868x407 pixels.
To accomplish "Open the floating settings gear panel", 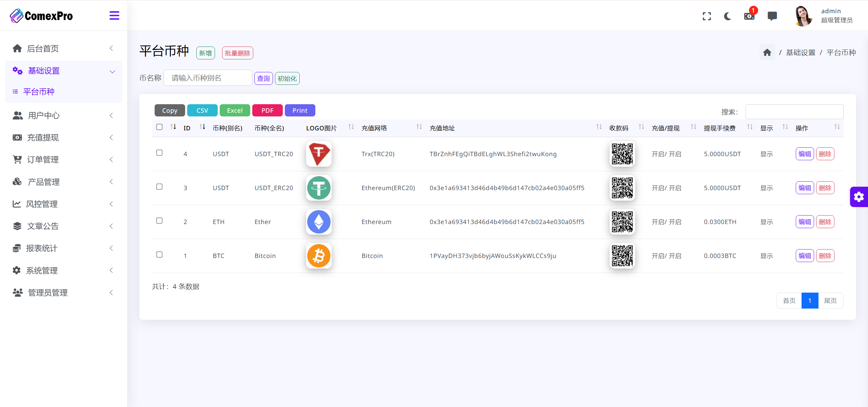I will tap(859, 197).
